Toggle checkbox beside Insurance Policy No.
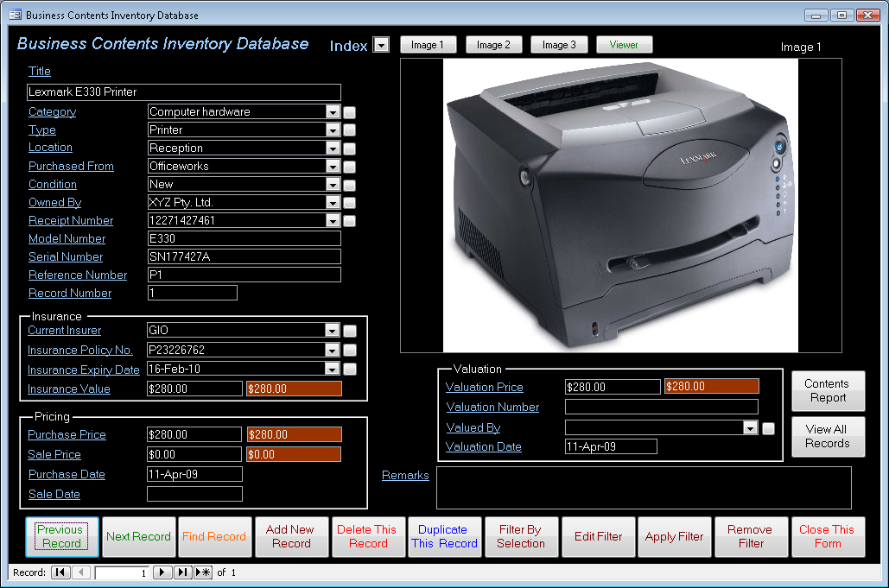 [x=350, y=350]
